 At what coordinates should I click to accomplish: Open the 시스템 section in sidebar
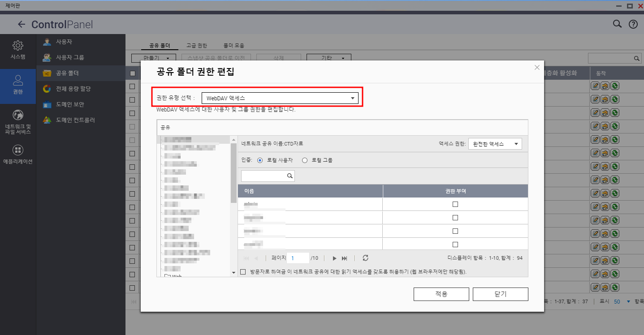tap(18, 50)
